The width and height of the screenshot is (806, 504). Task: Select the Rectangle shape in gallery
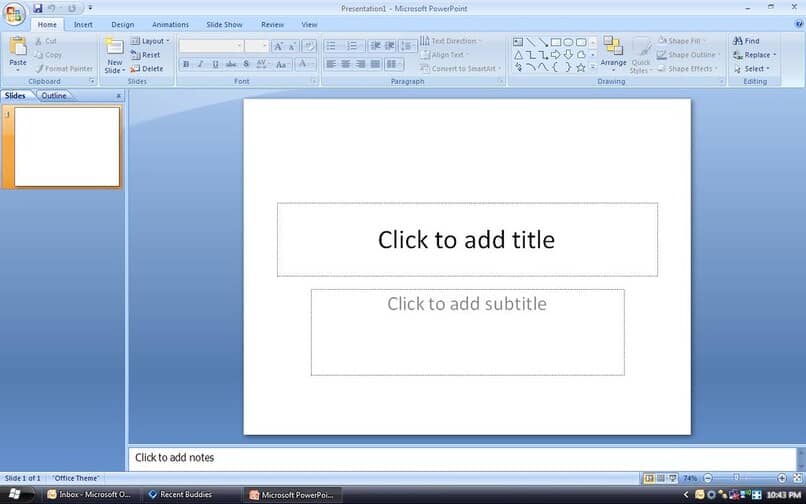click(x=556, y=42)
